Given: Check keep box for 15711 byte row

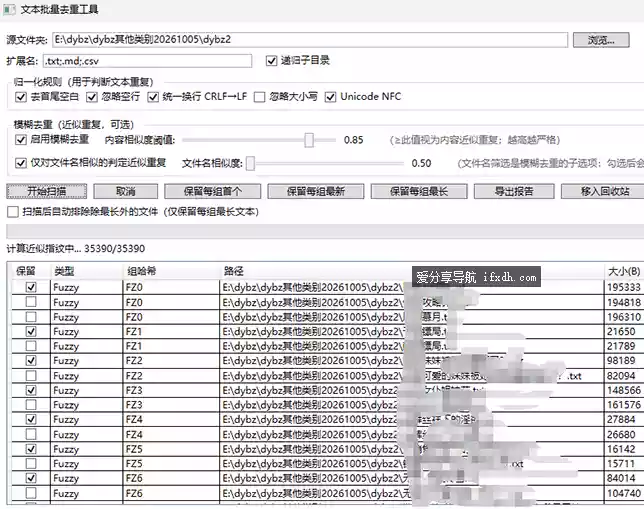Looking at the screenshot, I should point(31,463).
